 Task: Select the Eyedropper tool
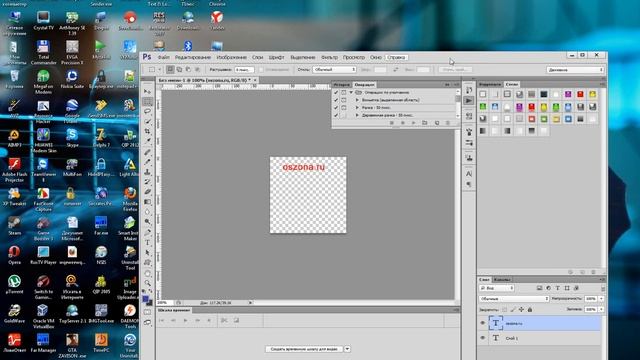pos(147,141)
